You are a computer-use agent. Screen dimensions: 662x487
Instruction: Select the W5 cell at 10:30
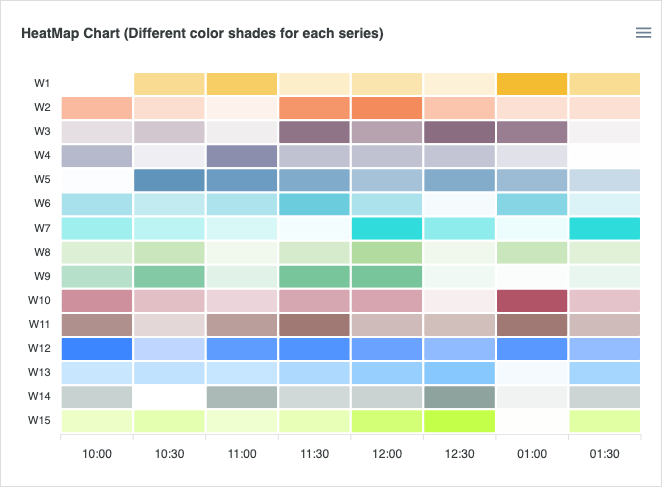169,180
